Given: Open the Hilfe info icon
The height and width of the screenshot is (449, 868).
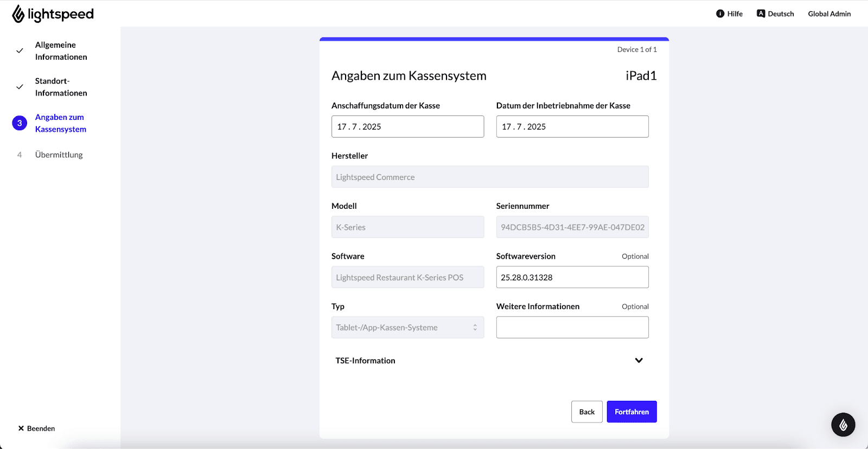Looking at the screenshot, I should pos(720,14).
